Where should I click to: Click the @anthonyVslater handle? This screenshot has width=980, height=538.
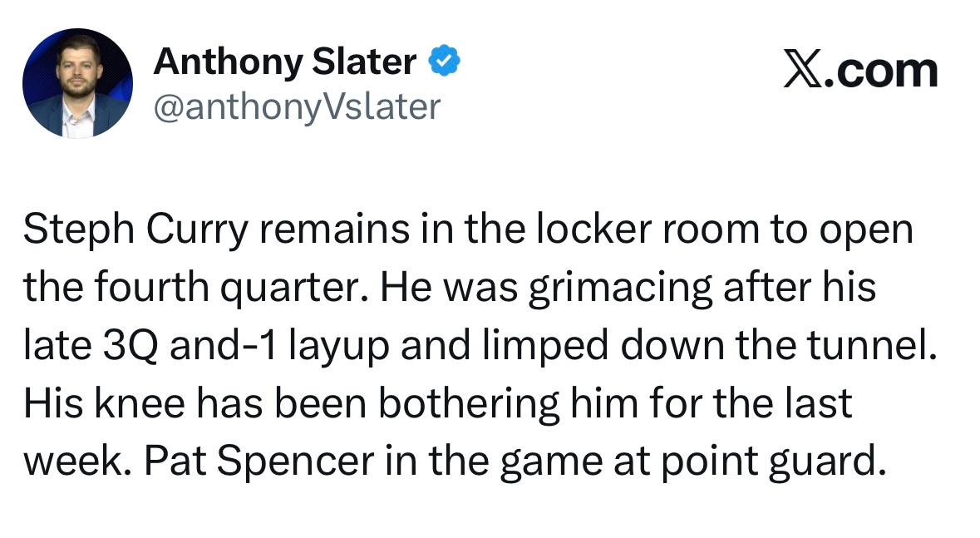click(x=297, y=106)
